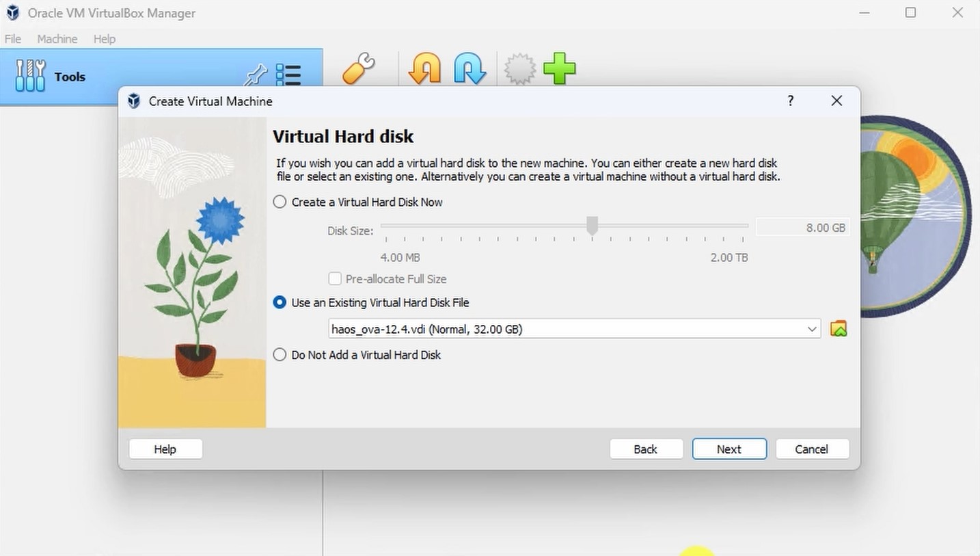The width and height of the screenshot is (980, 556).
Task: Open VirtualBox Preferences via the wrench icon
Action: click(x=358, y=68)
